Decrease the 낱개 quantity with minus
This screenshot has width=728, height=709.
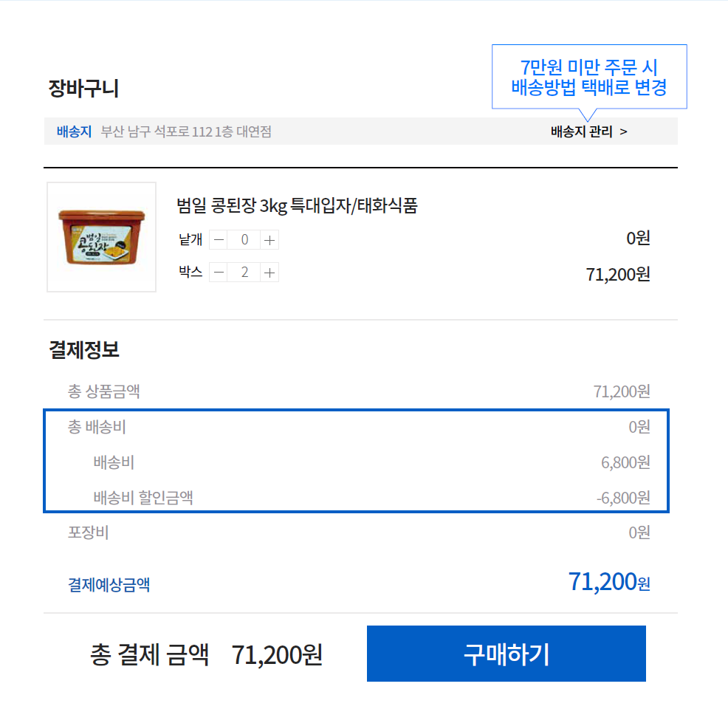tap(219, 239)
